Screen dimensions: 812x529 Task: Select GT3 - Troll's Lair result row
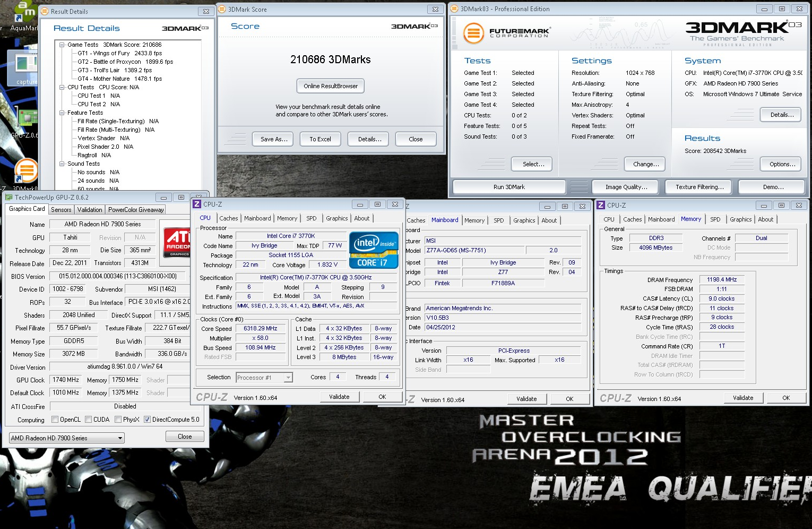114,71
